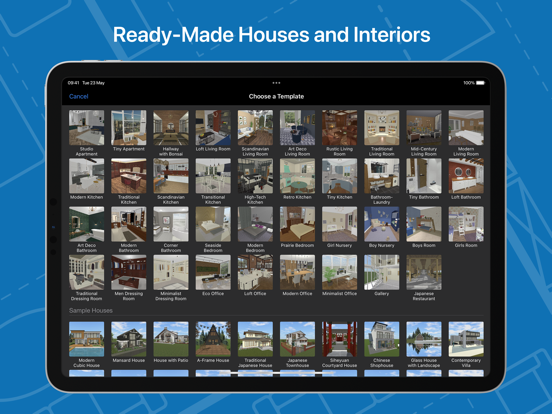The width and height of the screenshot is (552, 414).
Task: Pick the Tiny Bathroom template
Action: (x=424, y=176)
